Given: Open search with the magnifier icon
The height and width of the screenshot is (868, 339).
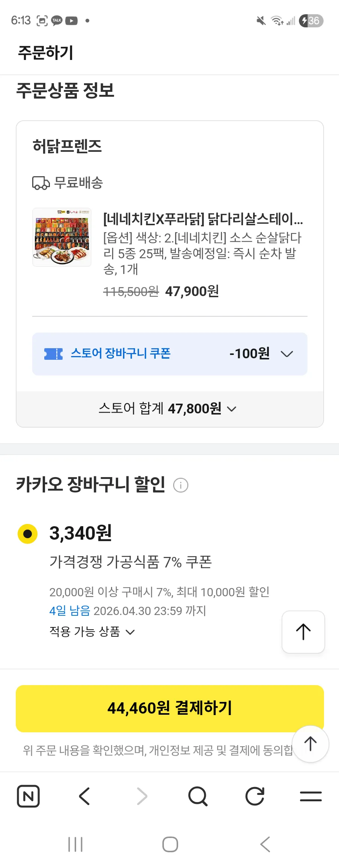Looking at the screenshot, I should 198,796.
